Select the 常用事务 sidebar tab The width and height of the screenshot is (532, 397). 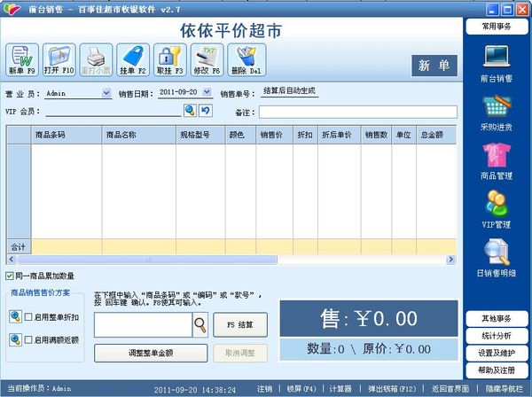click(x=497, y=27)
